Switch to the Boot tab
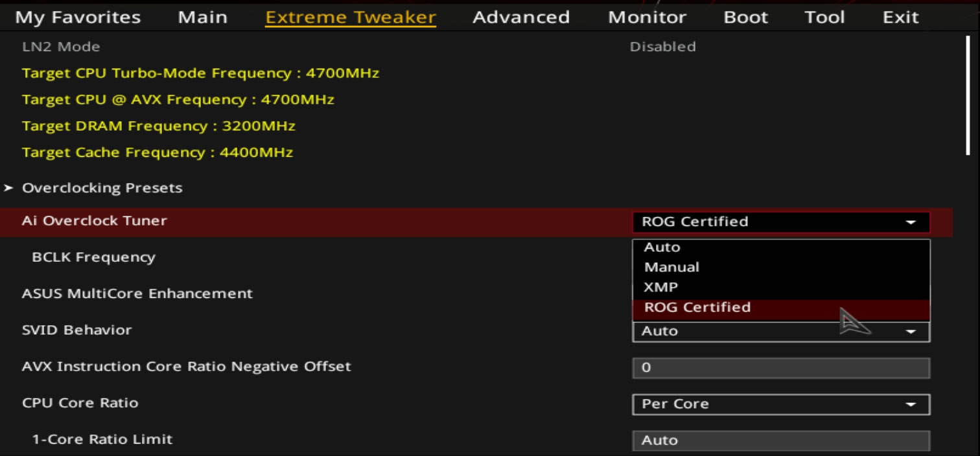Image resolution: width=980 pixels, height=456 pixels. (x=746, y=17)
